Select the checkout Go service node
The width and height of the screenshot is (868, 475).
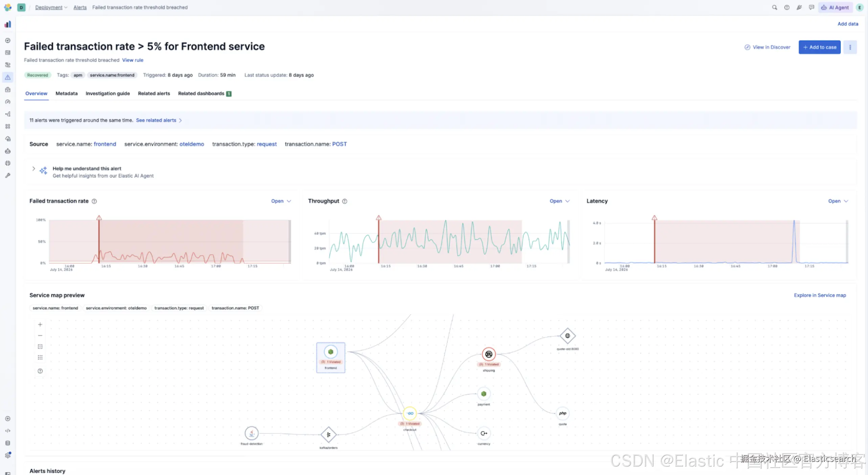pyautogui.click(x=410, y=413)
